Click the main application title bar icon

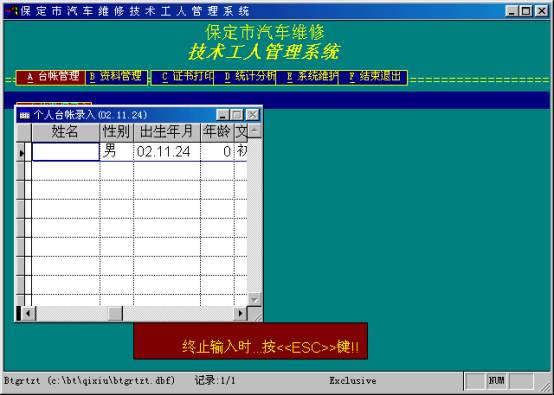pyautogui.click(x=12, y=11)
